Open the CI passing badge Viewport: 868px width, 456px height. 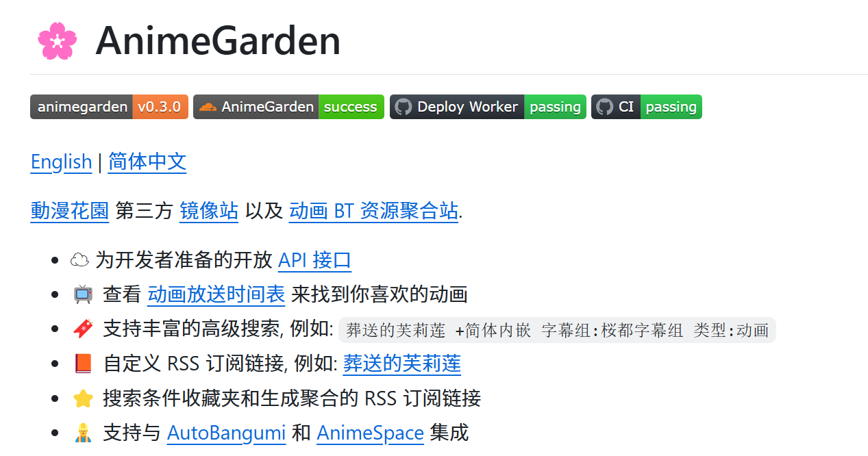(x=646, y=107)
